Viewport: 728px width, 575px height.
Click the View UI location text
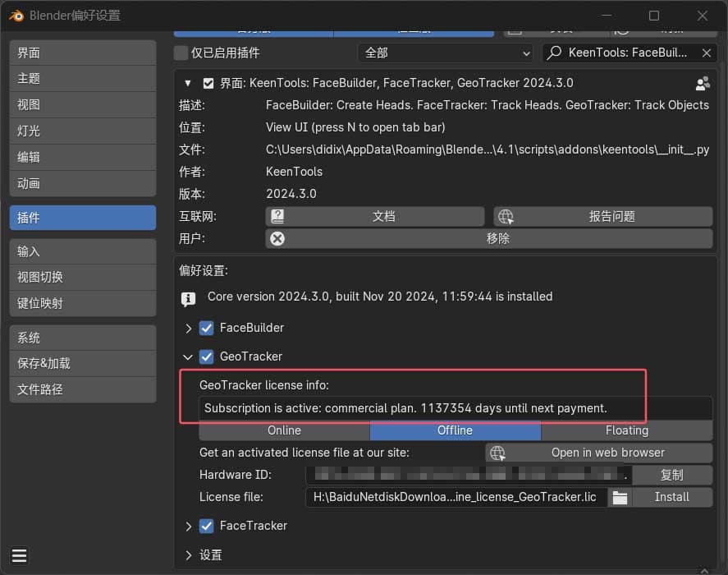click(x=355, y=127)
